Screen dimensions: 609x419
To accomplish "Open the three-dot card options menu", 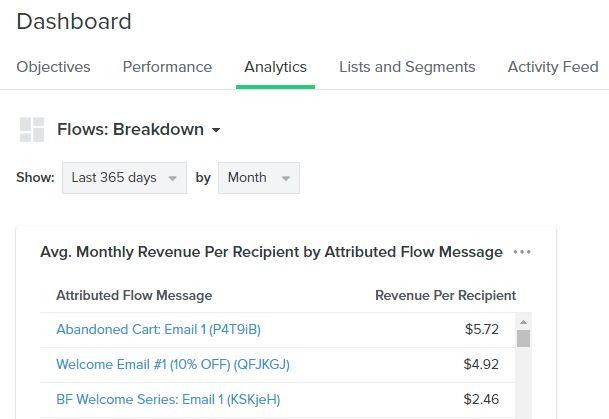I will [x=522, y=252].
